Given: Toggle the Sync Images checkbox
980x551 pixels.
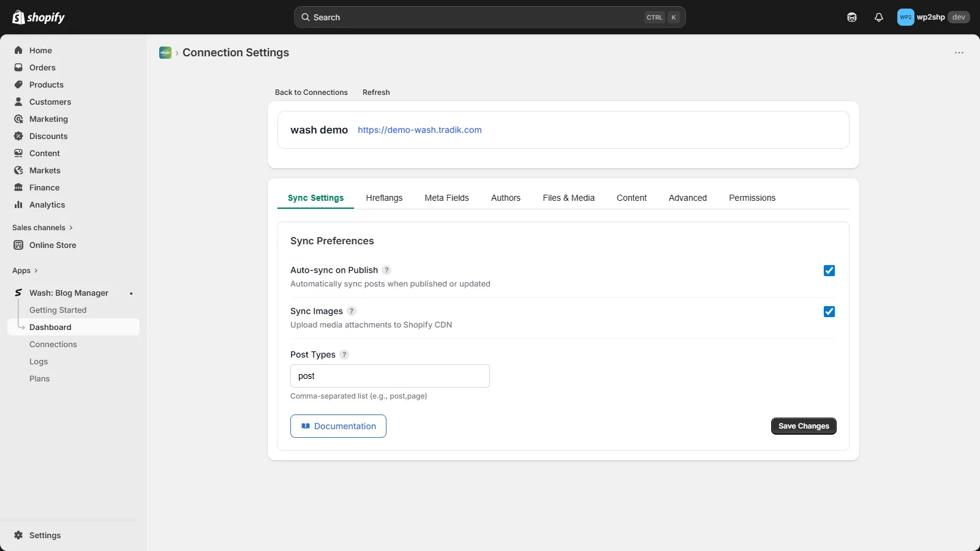Looking at the screenshot, I should (x=829, y=312).
